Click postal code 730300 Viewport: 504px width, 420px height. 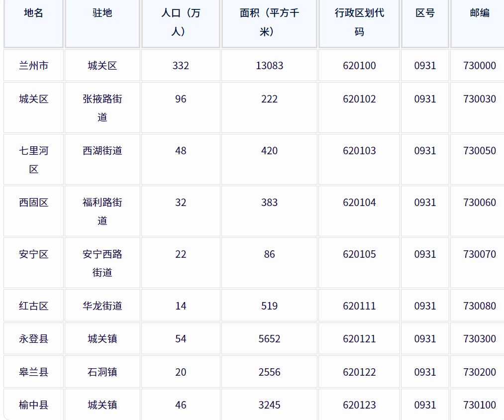[480, 338]
